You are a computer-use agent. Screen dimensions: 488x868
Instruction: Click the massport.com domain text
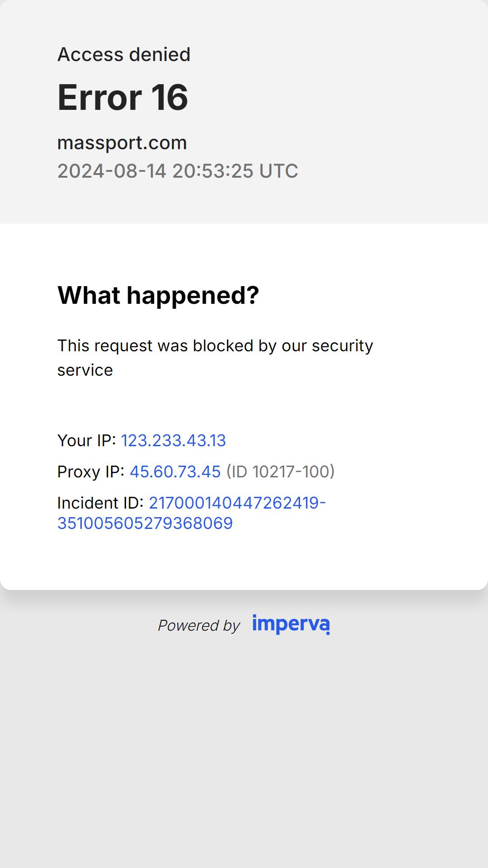[122, 143]
